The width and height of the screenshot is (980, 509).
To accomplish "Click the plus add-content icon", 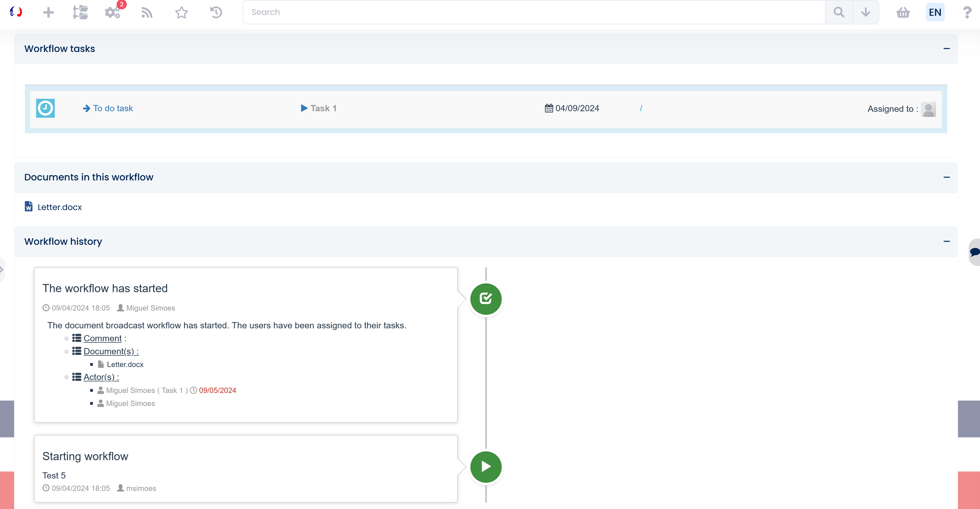I will [48, 12].
